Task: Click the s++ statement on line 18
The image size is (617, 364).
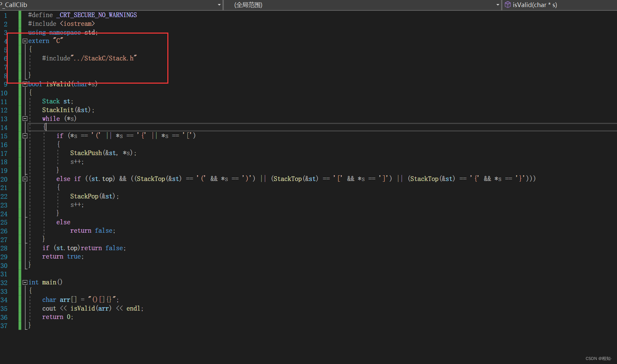Action: click(x=77, y=162)
